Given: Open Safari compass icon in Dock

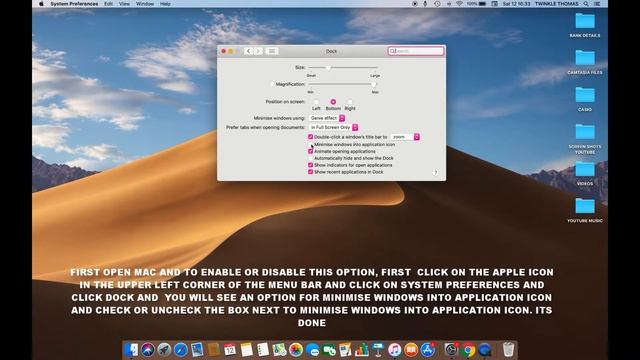Looking at the screenshot, I should 180,350.
